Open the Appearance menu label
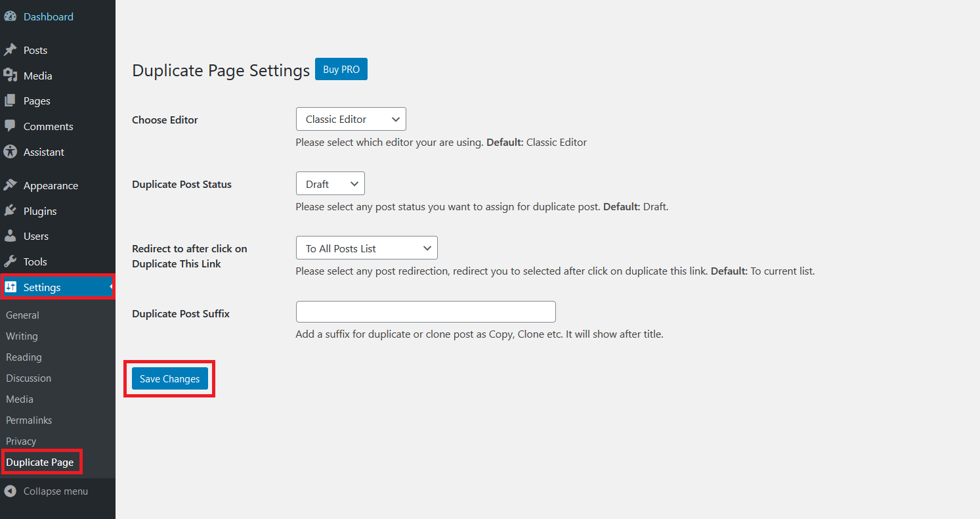 point(51,185)
